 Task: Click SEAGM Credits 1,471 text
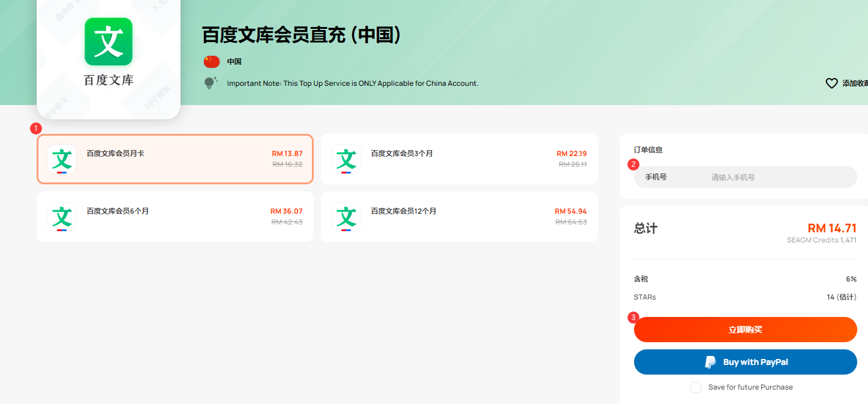coord(822,240)
